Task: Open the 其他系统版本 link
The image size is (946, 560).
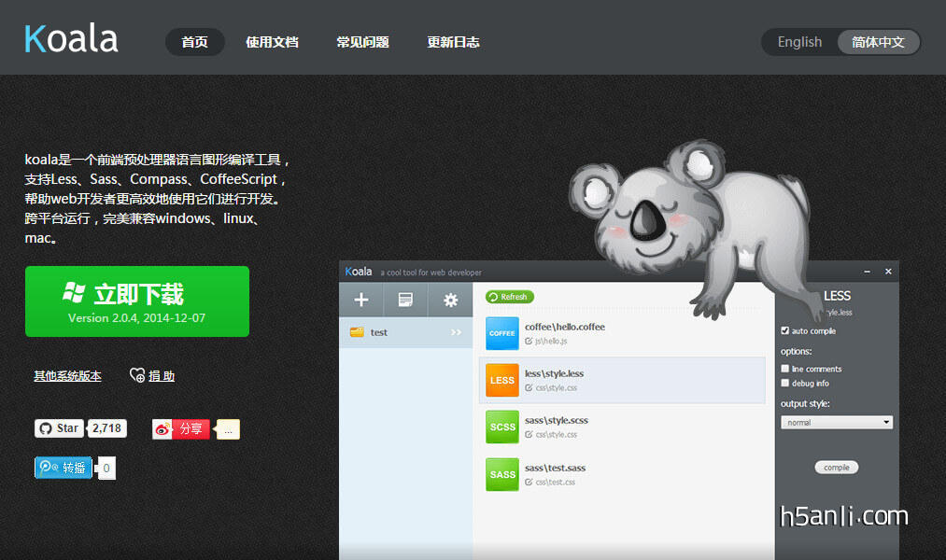Action: [x=67, y=376]
